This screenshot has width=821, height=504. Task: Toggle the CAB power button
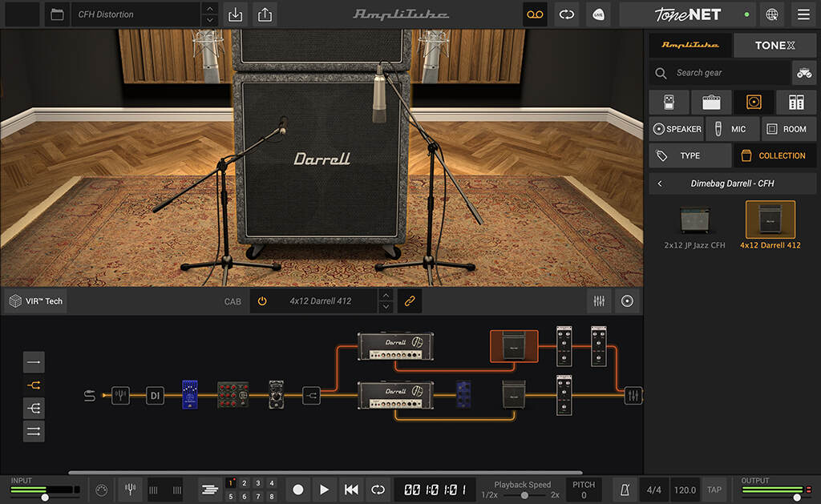coord(262,301)
